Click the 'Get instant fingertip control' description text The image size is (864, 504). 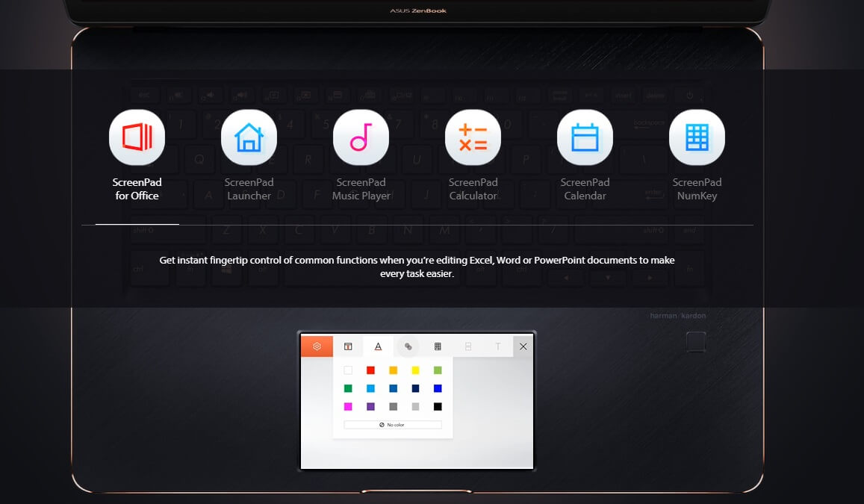coord(417,267)
